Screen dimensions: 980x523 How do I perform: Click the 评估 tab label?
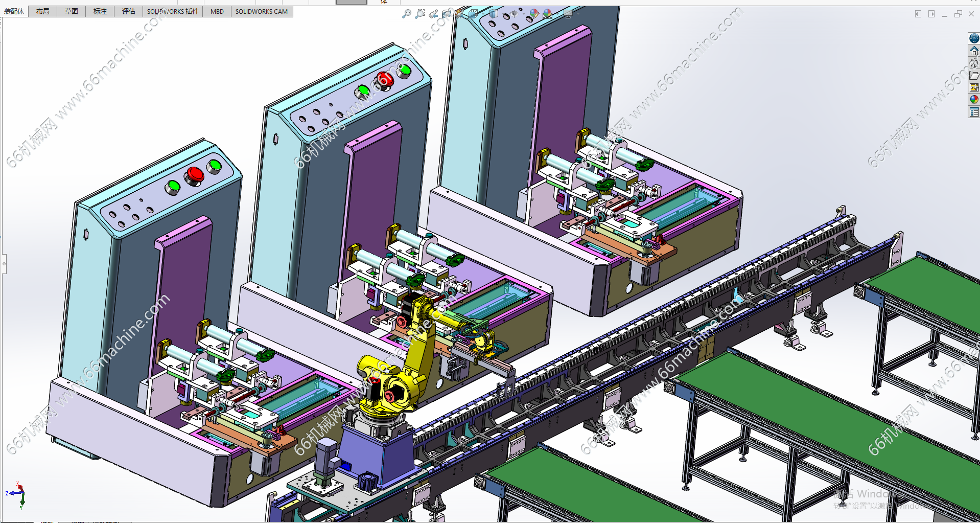pos(128,11)
